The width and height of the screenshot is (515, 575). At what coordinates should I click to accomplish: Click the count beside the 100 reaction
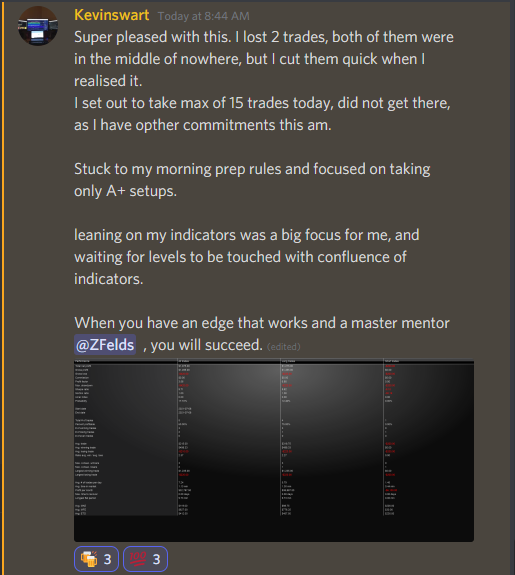[157, 560]
